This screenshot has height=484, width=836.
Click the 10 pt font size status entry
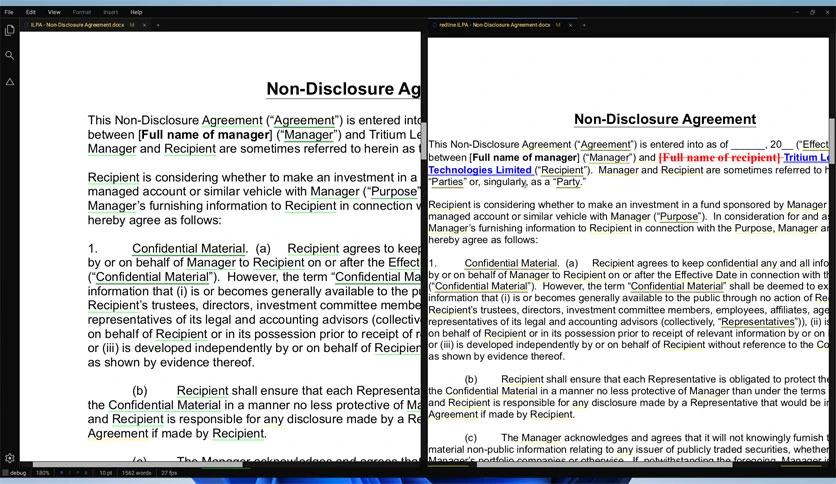tap(106, 473)
